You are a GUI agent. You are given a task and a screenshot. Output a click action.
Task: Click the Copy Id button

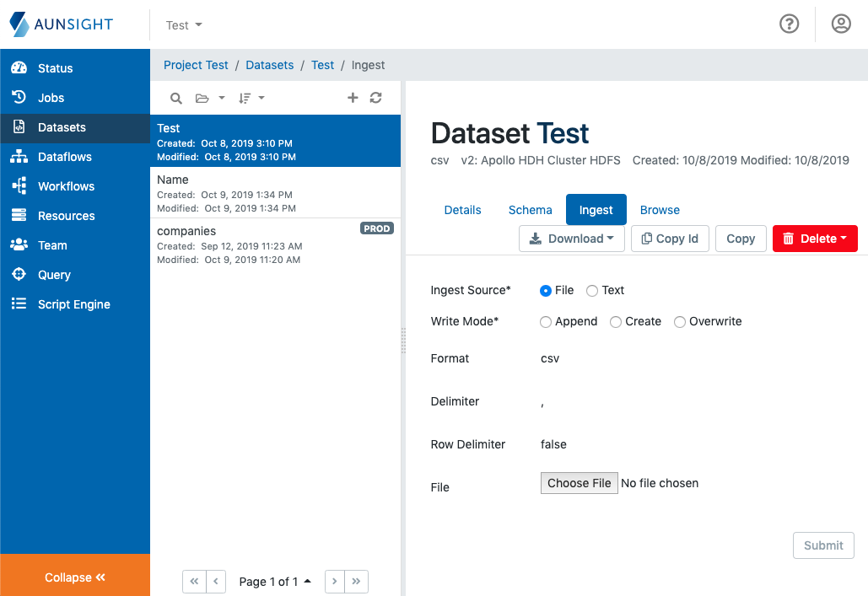coord(670,239)
